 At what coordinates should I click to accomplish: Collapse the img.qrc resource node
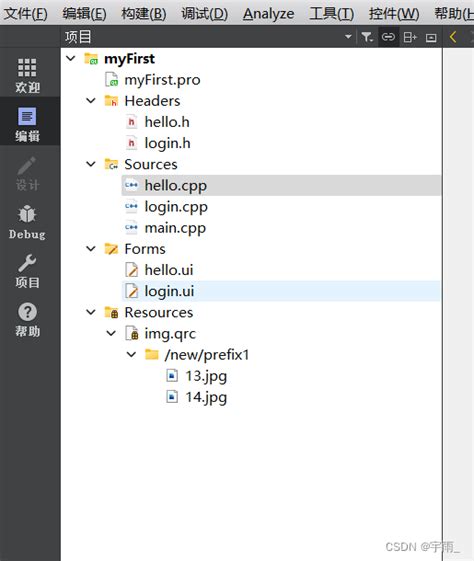point(111,333)
